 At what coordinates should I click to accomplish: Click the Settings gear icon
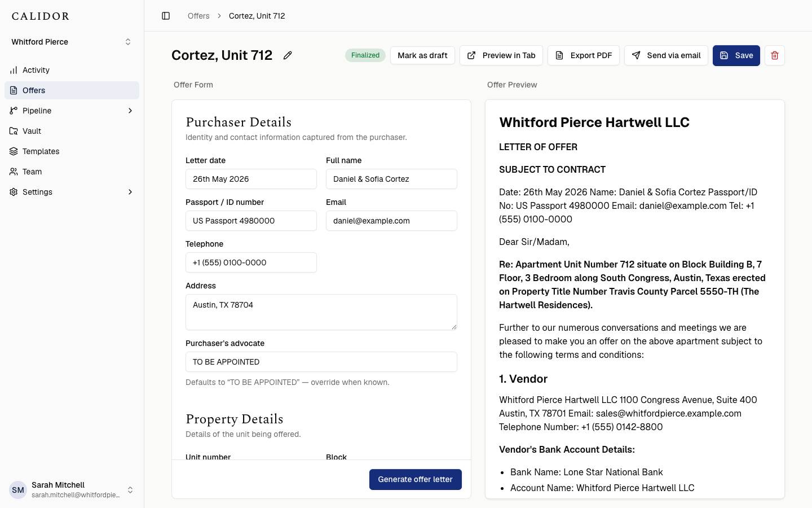coord(14,192)
